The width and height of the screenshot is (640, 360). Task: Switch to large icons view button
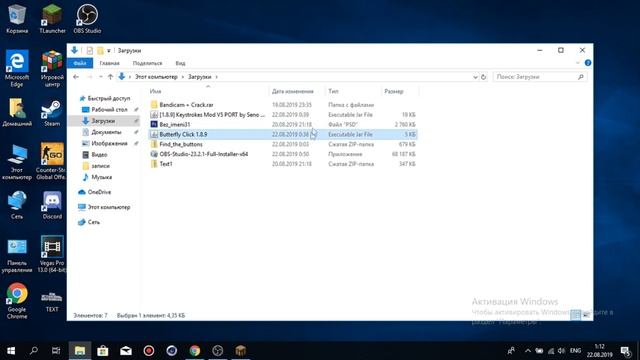point(586,315)
